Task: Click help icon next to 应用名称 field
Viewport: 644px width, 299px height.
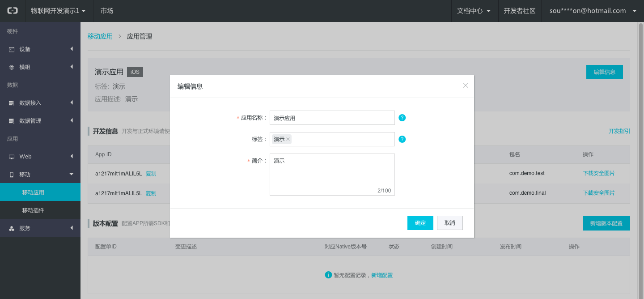Action: (402, 118)
